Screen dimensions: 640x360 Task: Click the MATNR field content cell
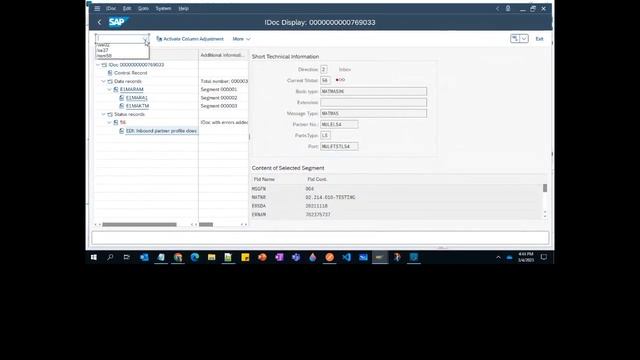pyautogui.click(x=330, y=198)
